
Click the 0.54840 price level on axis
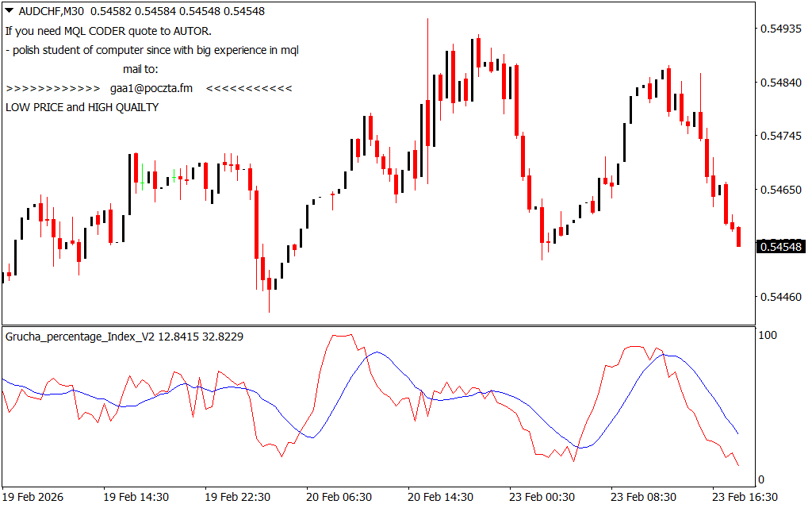[781, 83]
